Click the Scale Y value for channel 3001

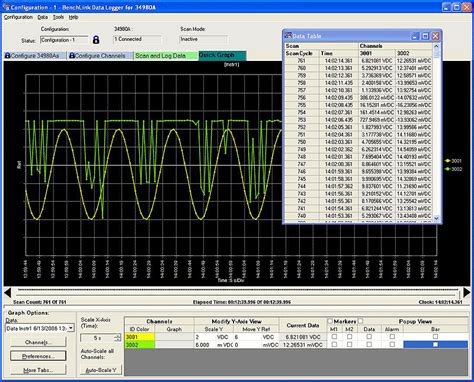[204, 337]
